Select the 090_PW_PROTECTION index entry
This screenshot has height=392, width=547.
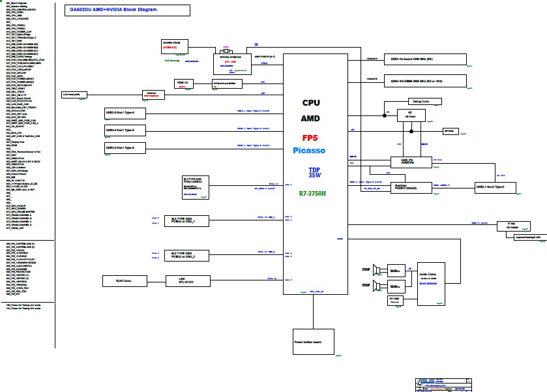(x=18, y=272)
